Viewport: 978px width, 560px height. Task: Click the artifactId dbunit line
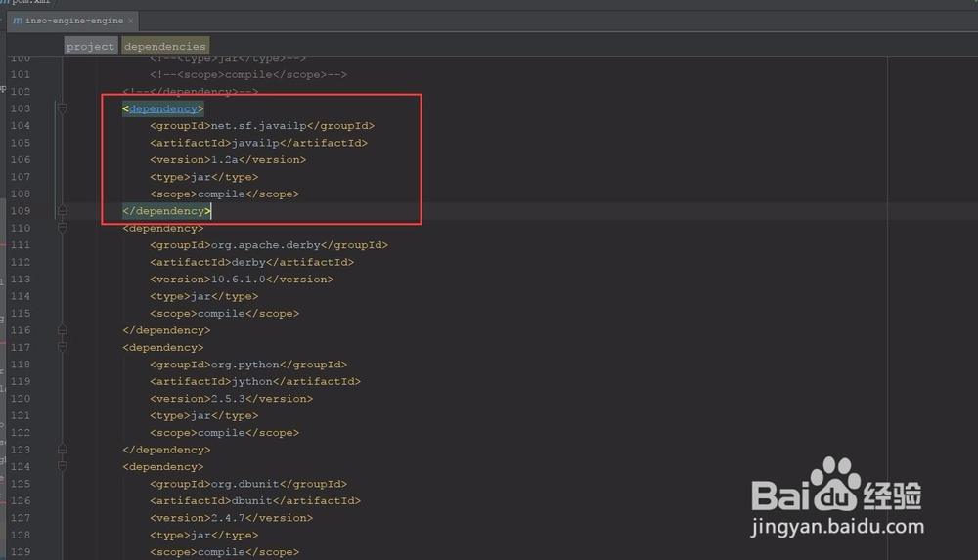(x=255, y=500)
